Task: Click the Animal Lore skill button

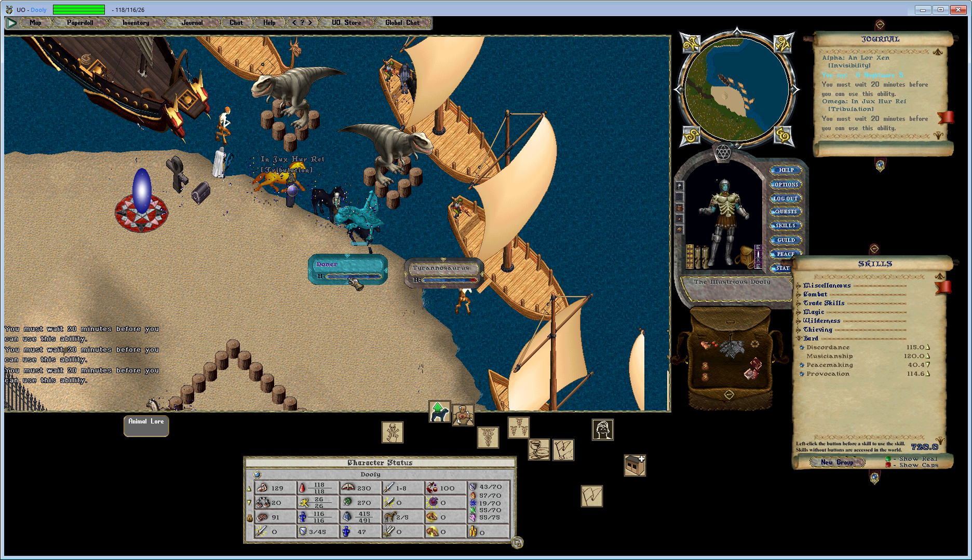Action: point(146,426)
